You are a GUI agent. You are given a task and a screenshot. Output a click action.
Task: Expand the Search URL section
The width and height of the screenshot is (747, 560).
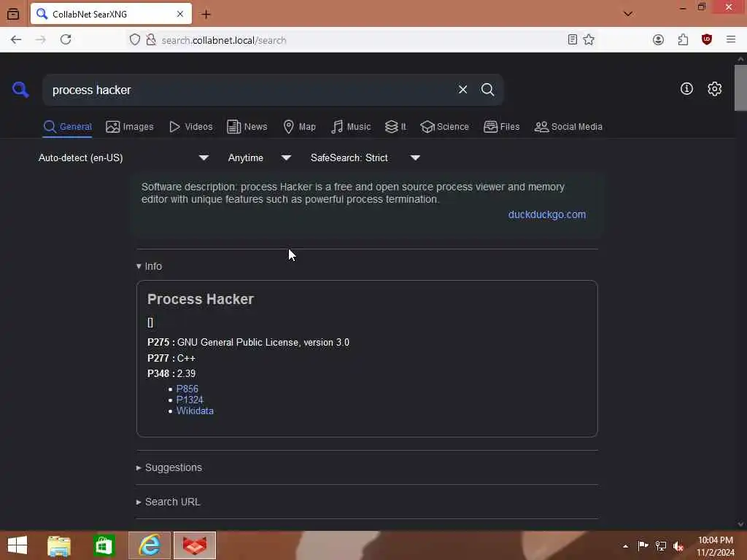[x=169, y=502]
